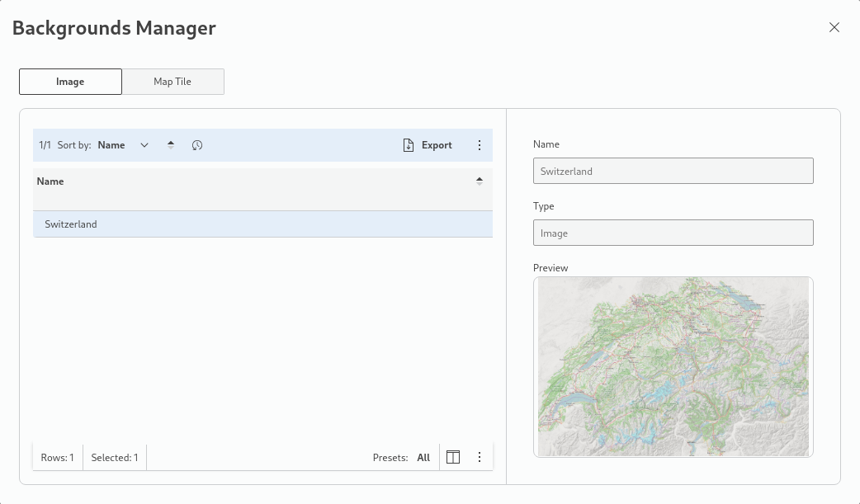
Task: Switch to the Image tab
Action: (70, 82)
